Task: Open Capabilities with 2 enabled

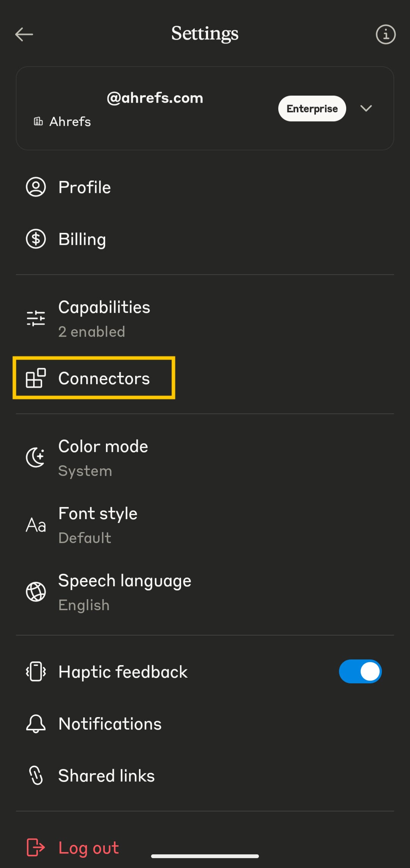Action: click(x=104, y=319)
